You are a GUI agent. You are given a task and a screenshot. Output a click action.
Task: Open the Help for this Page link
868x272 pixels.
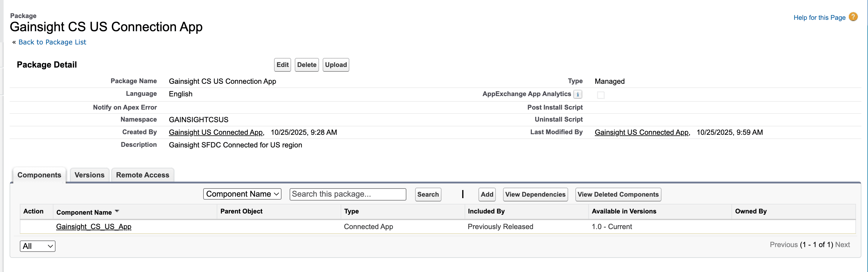point(819,17)
